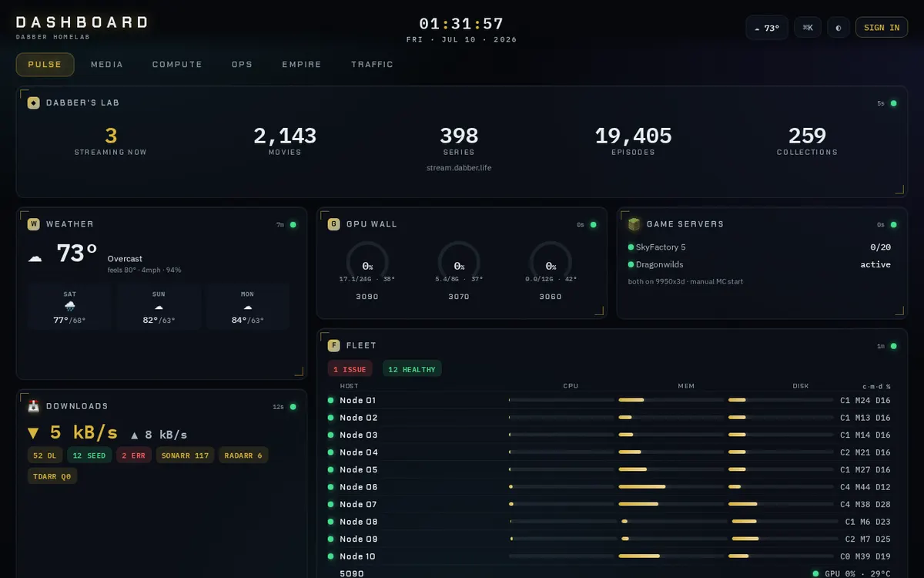Image resolution: width=924 pixels, height=578 pixels.
Task: Click the 19,405 Episodes stat
Action: [633, 141]
